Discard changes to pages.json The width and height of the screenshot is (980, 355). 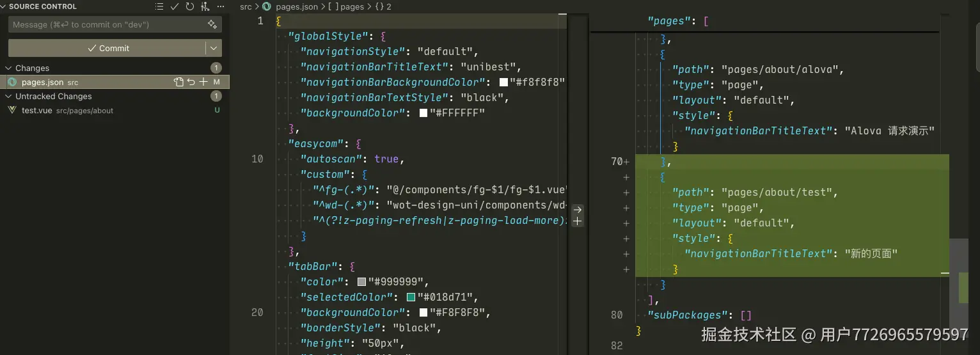pos(191,82)
